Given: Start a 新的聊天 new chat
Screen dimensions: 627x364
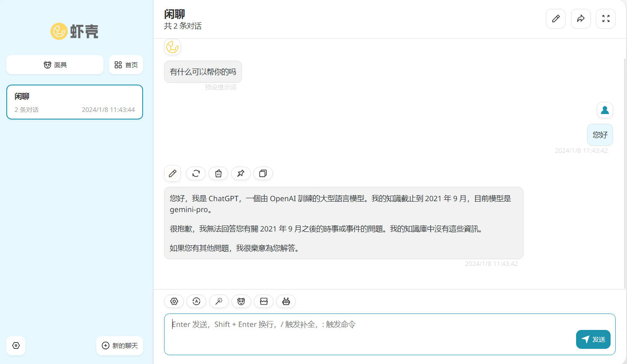Looking at the screenshot, I should point(120,345).
